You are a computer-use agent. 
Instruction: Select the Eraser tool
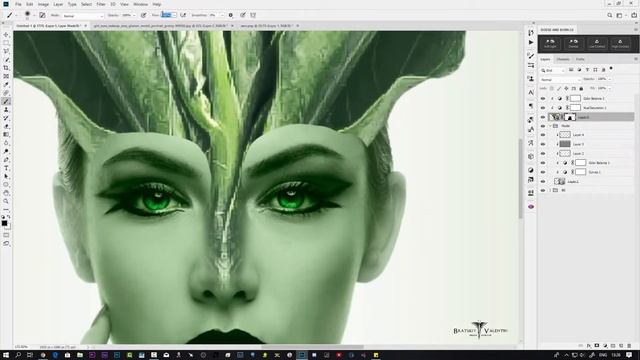point(6,127)
